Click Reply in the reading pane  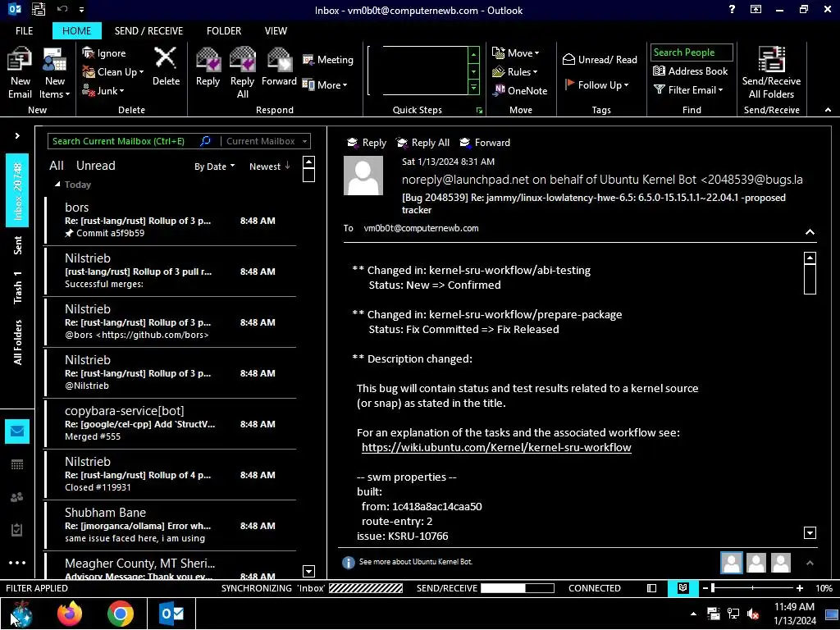(x=367, y=143)
